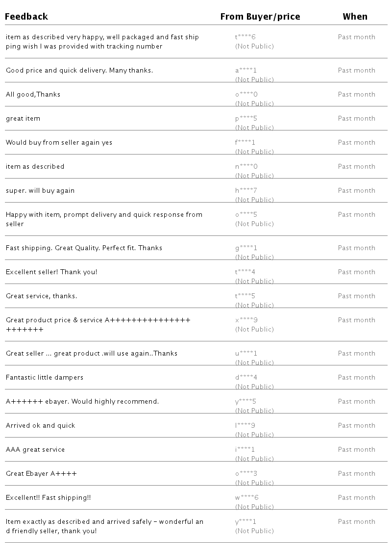The height and width of the screenshot is (543, 392).
Task: Select the "AAA great service" feedback text
Action: point(35,450)
